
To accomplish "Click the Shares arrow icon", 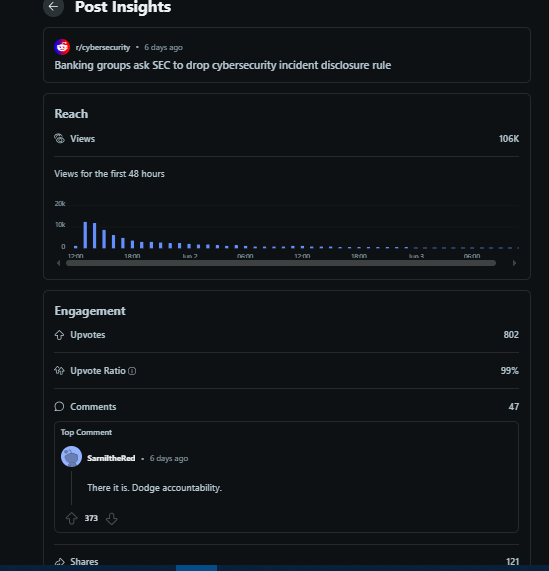I will [x=59, y=562].
